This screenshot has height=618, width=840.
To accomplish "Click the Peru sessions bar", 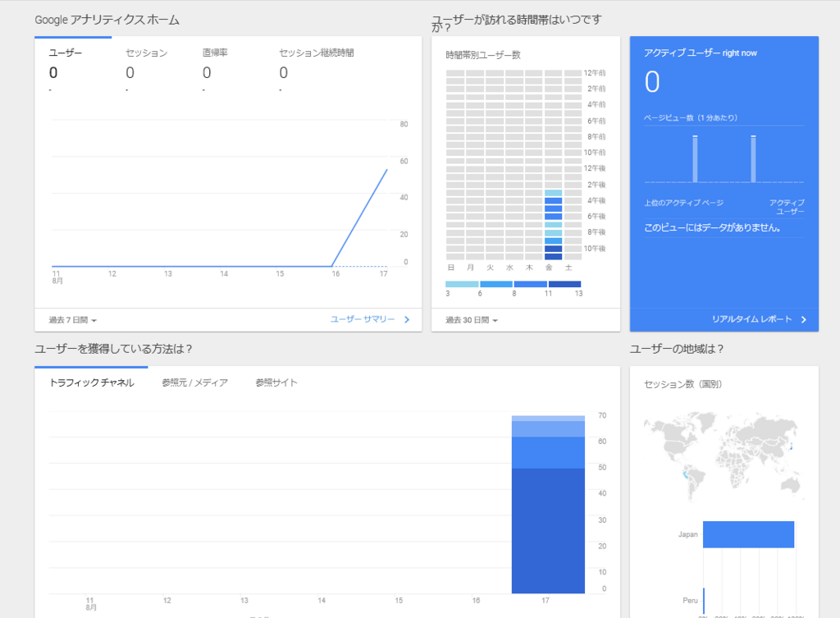I will (703, 600).
